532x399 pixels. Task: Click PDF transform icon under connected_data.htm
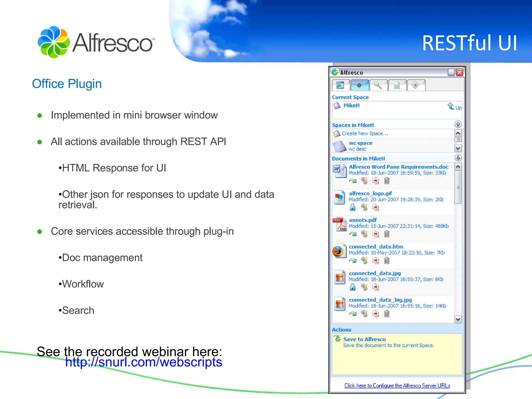(376, 261)
